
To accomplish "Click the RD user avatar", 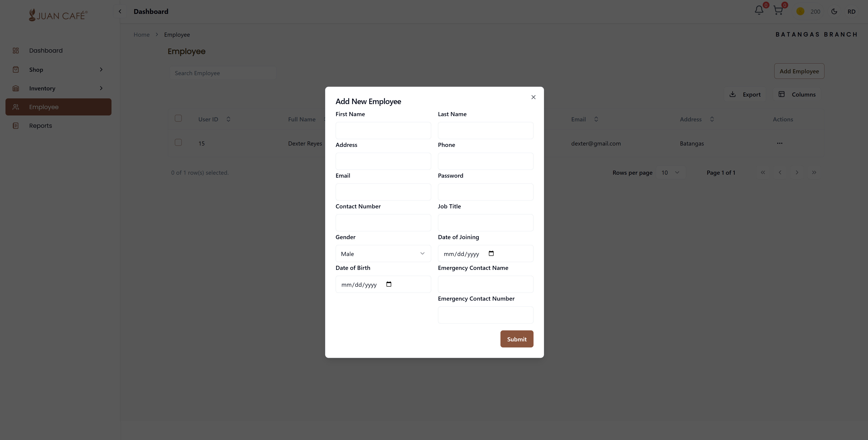I will coord(851,11).
